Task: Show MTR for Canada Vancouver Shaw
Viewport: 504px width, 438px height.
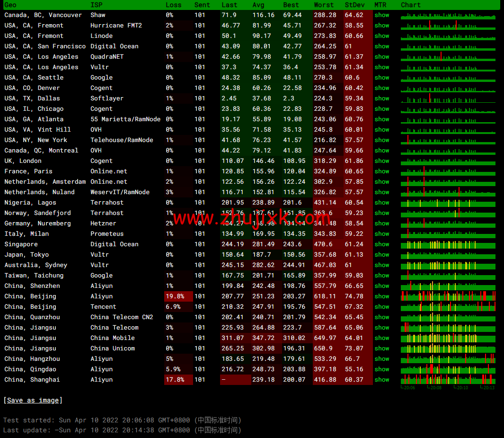Action: pos(381,15)
